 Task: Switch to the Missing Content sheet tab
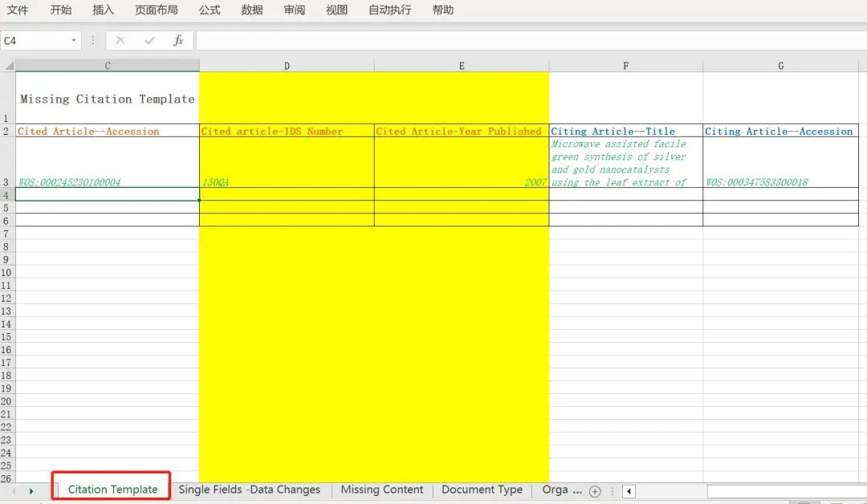[381, 490]
